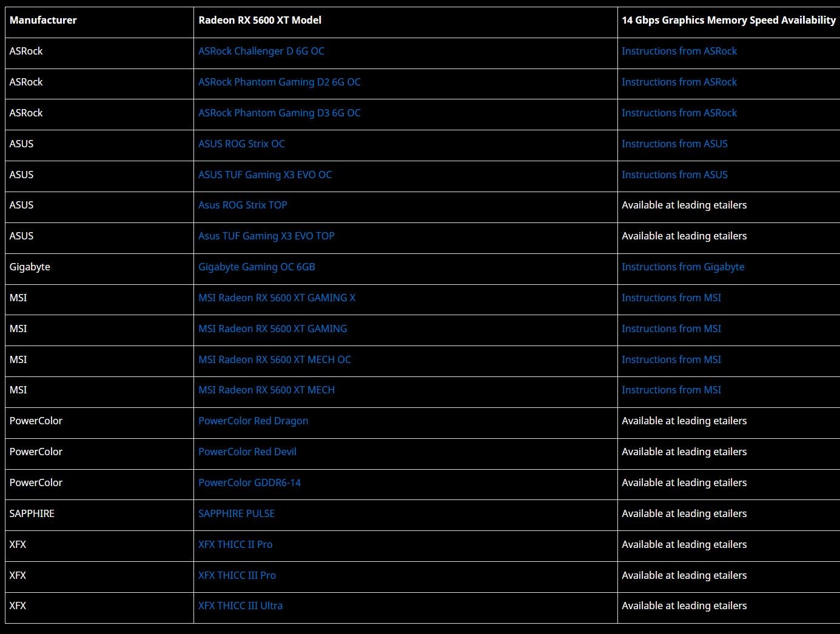
Task: Open the Gigabyte Gaming OC 6GB link
Action: tap(257, 267)
